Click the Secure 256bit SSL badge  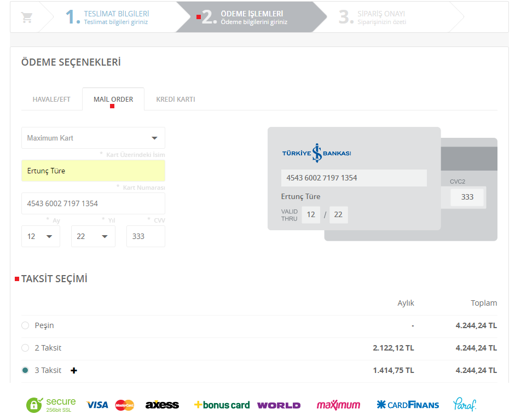51,405
